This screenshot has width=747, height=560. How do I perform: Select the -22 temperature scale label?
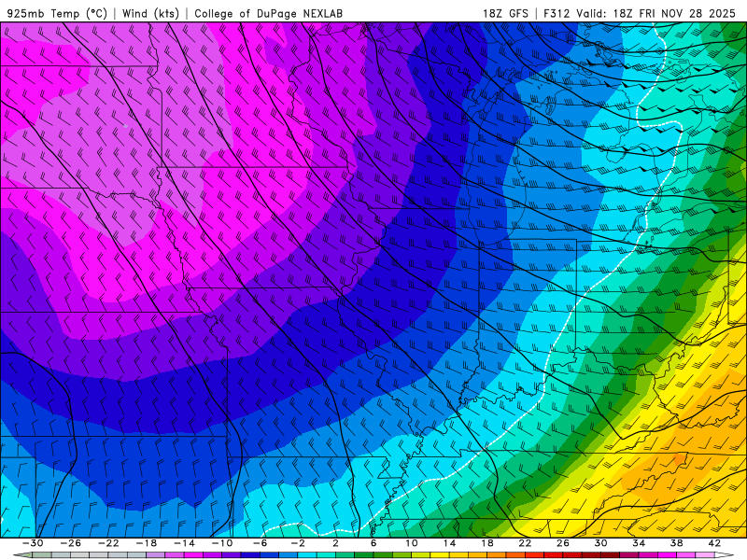[108, 543]
